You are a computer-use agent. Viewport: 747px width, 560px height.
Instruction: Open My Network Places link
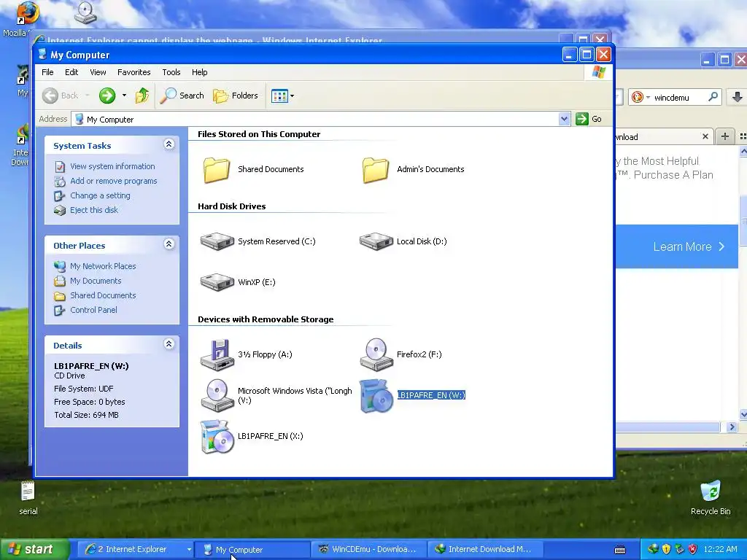pos(103,266)
